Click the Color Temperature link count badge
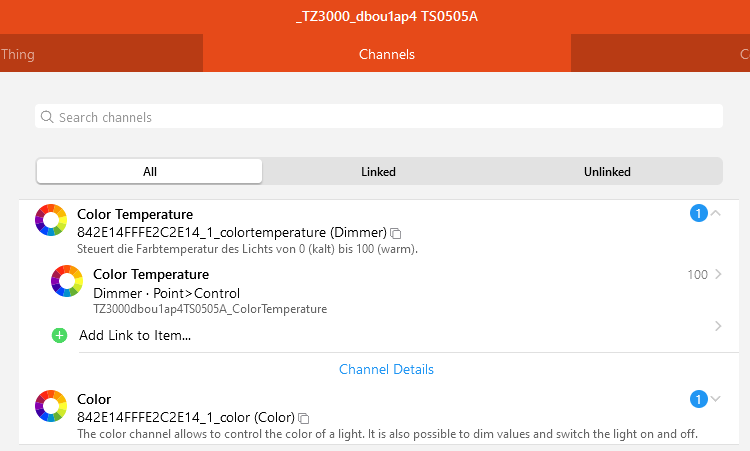Image resolution: width=750 pixels, height=451 pixels. pyautogui.click(x=698, y=213)
